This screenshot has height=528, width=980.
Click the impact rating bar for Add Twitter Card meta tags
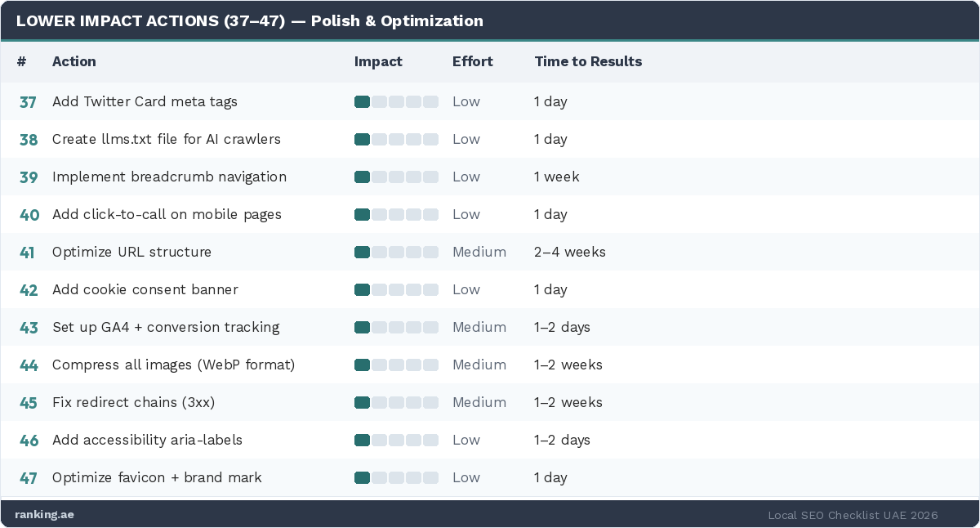(x=396, y=102)
